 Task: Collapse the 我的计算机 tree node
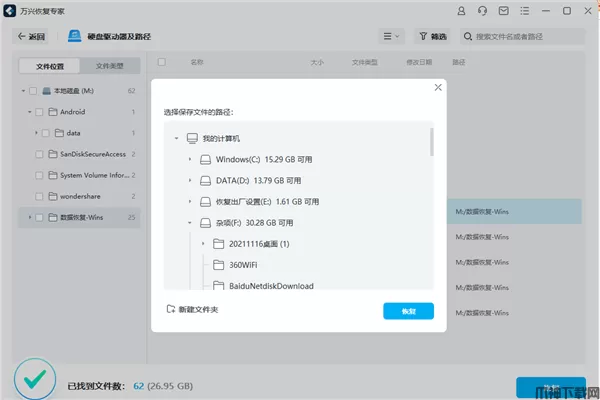tap(176, 138)
